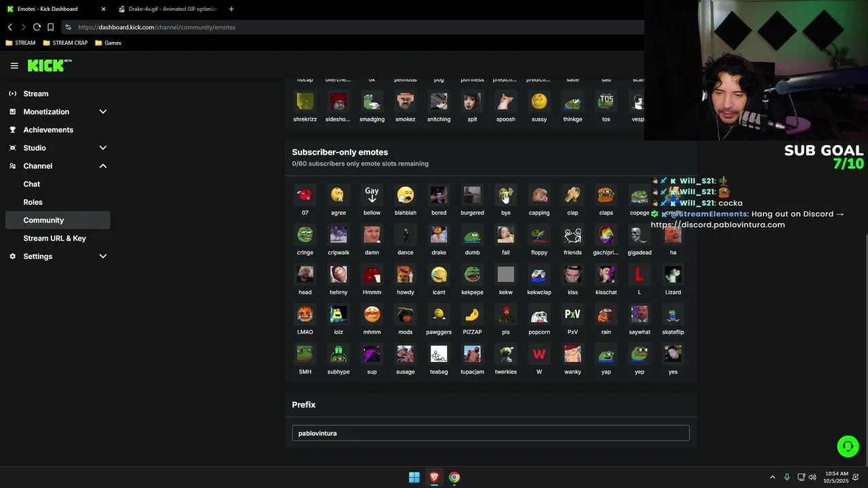Click the browser address bar

click(x=353, y=27)
